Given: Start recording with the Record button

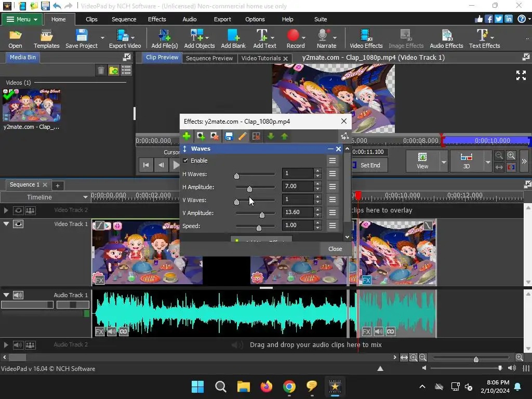Looking at the screenshot, I should [x=296, y=38].
